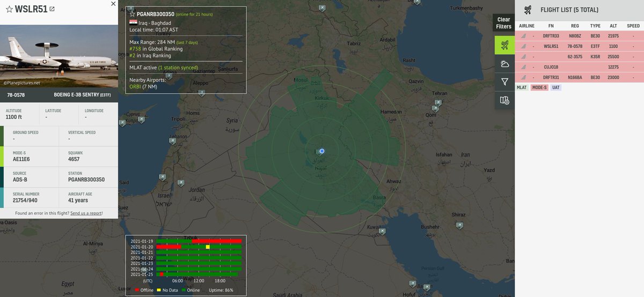This screenshot has width=644, height=297.
Task: Click the airline tail icon in the 62-3575 row
Action: (524, 56)
